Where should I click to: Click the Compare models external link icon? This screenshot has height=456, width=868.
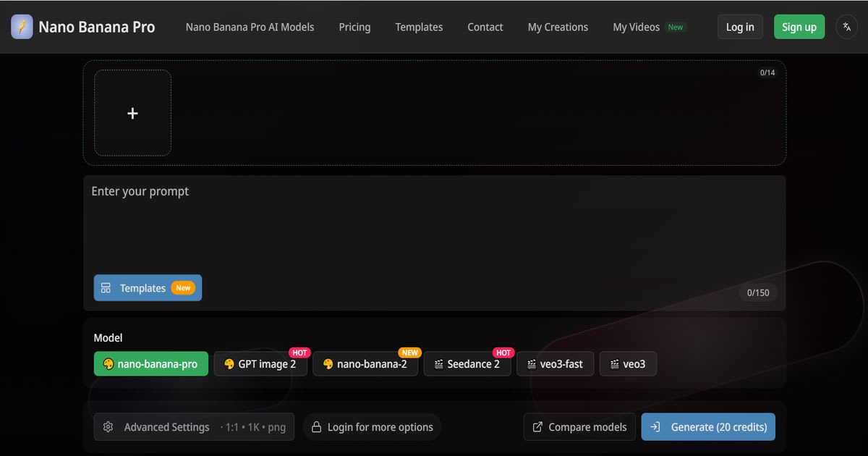(x=537, y=427)
